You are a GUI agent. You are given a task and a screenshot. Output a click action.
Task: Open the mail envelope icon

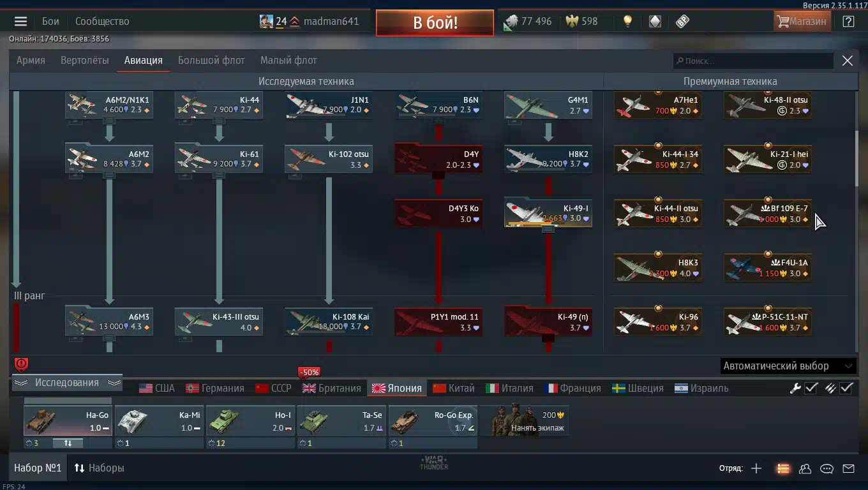(848, 468)
